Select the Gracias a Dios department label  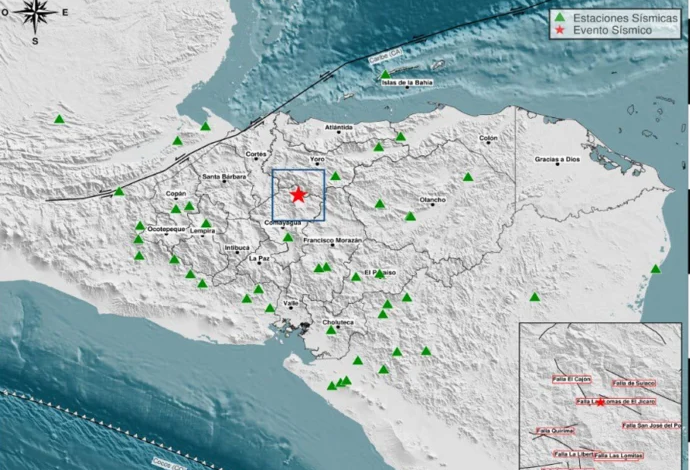(557, 159)
